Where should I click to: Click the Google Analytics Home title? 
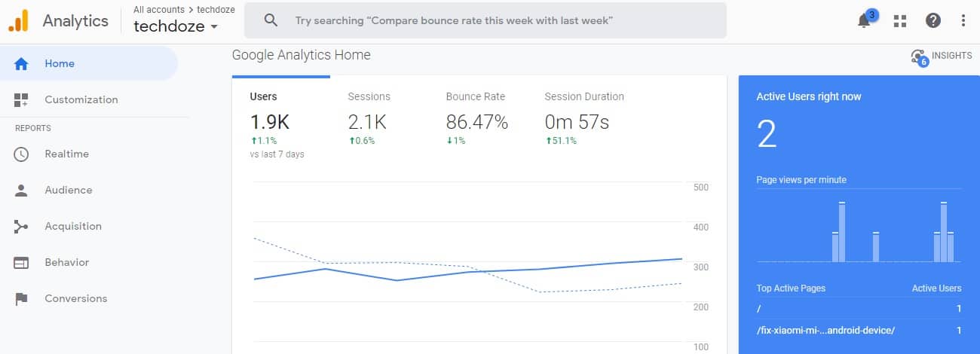click(x=302, y=55)
